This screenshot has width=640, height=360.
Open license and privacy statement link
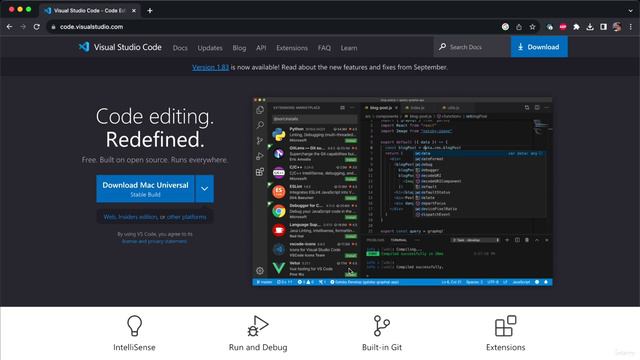(x=154, y=241)
